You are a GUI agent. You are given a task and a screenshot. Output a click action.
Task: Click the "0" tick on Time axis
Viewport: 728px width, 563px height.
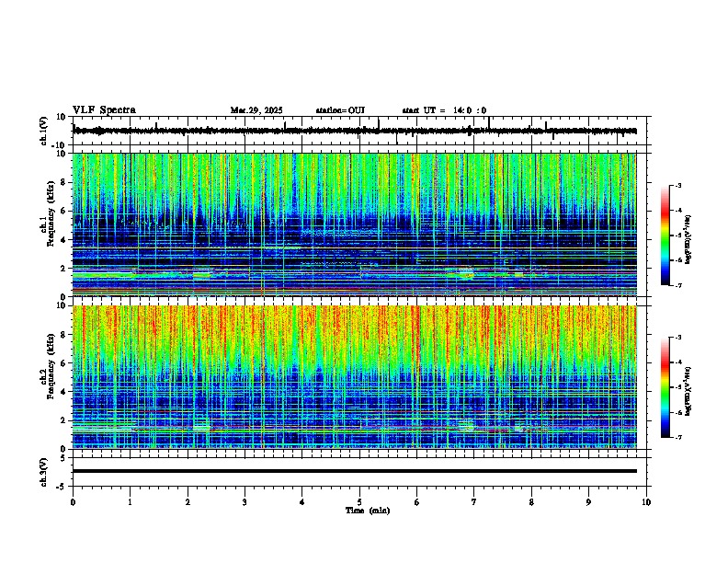(73, 502)
